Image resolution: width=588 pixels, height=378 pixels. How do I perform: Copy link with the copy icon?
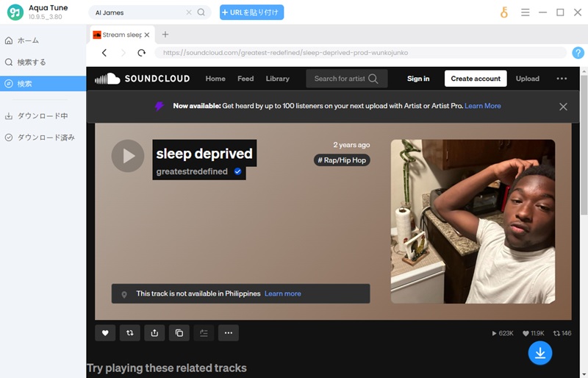pyautogui.click(x=179, y=333)
